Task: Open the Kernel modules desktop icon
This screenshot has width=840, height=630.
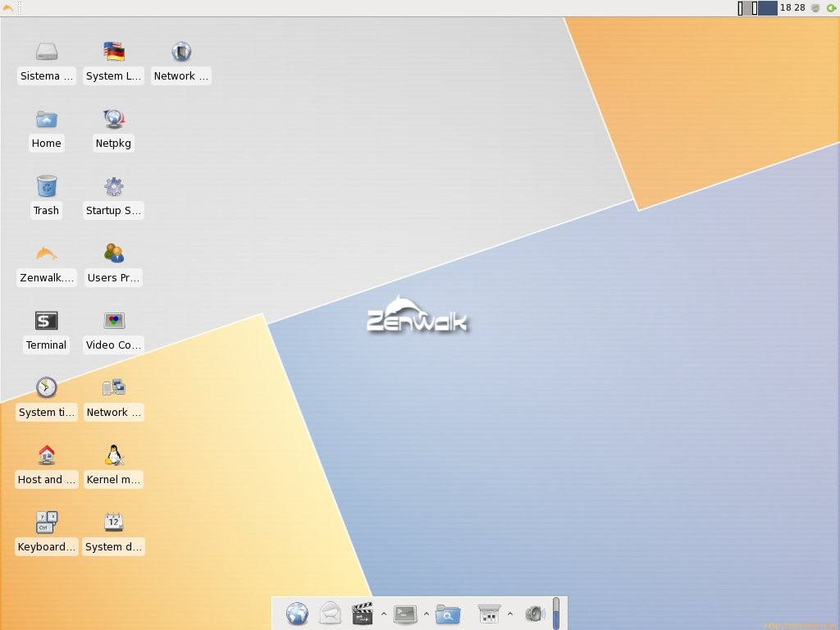Action: click(113, 455)
